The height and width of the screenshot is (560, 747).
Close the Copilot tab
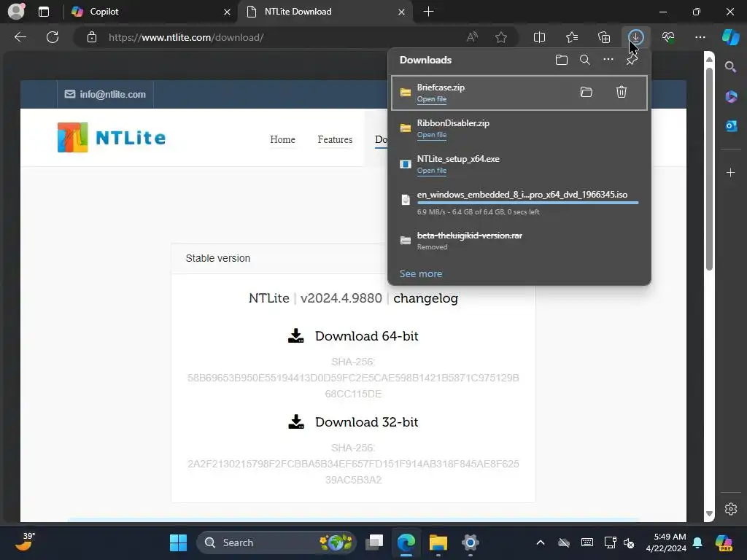tap(228, 12)
